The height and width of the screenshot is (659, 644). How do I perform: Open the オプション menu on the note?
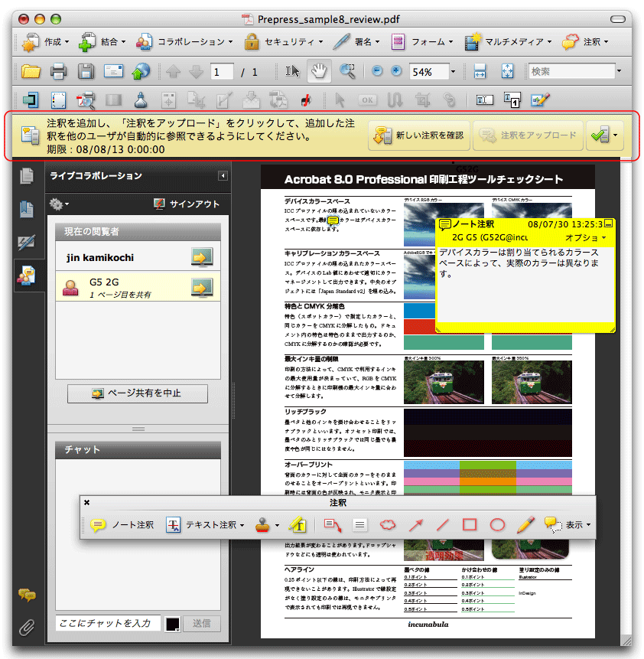(x=586, y=238)
